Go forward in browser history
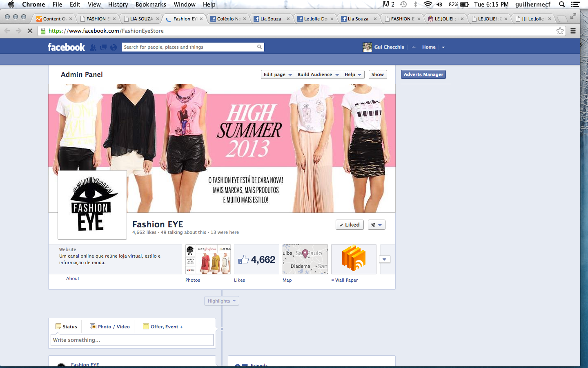The width and height of the screenshot is (588, 368). tap(18, 31)
